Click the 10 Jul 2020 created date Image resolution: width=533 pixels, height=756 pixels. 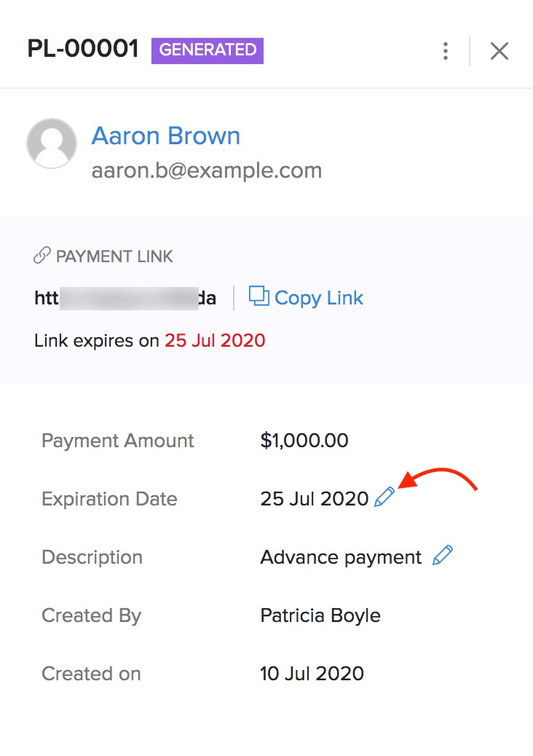click(312, 674)
